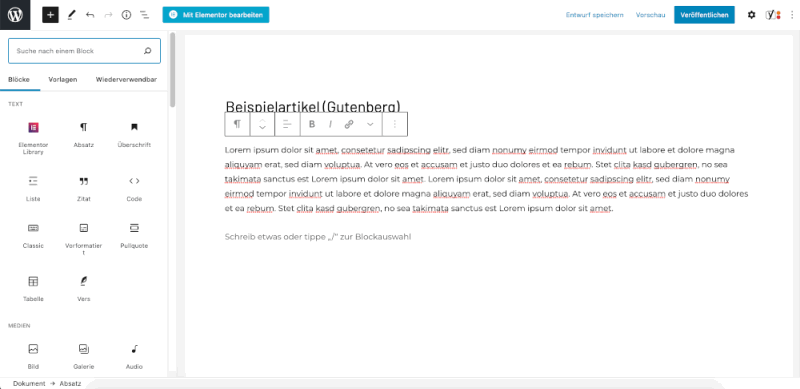Screen dimensions: 800x389
Task: Click inside the Lorem ipsum paragraph
Action: (486, 179)
